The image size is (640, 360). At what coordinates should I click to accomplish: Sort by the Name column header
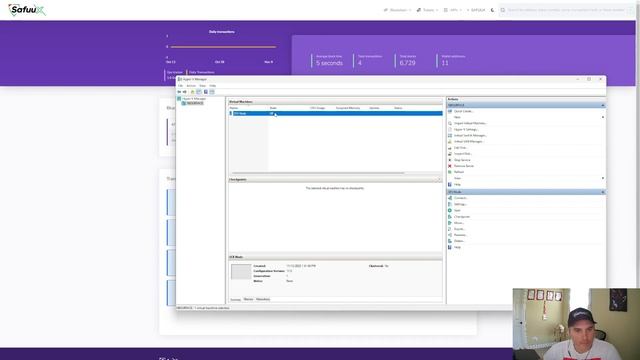[233, 108]
